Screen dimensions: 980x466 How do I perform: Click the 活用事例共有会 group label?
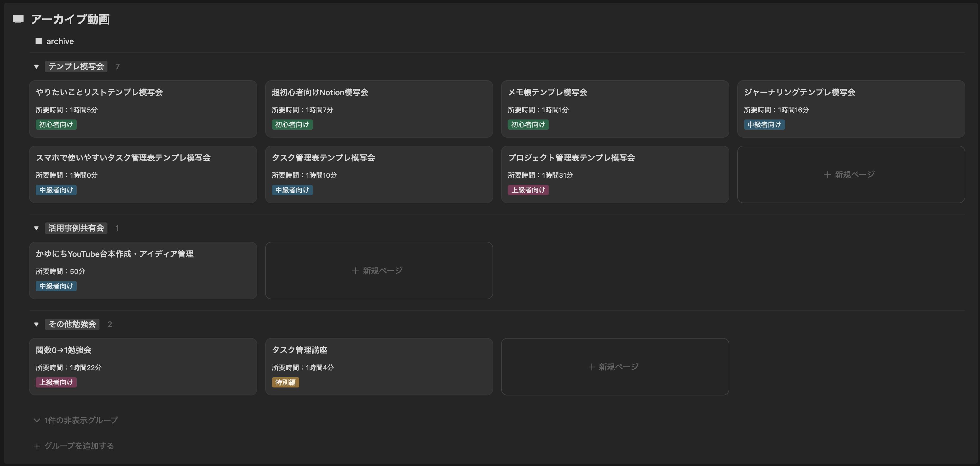76,228
